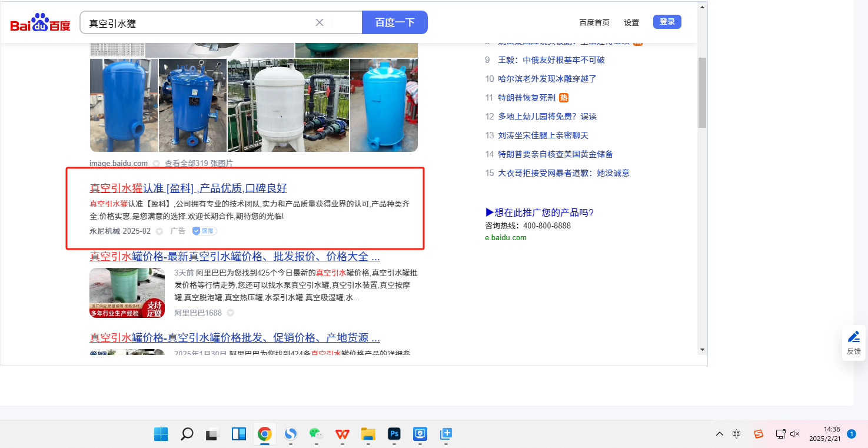Click the 热 hot badge beside 特朗普恢复死刑
This screenshot has height=448, width=868.
(x=564, y=98)
